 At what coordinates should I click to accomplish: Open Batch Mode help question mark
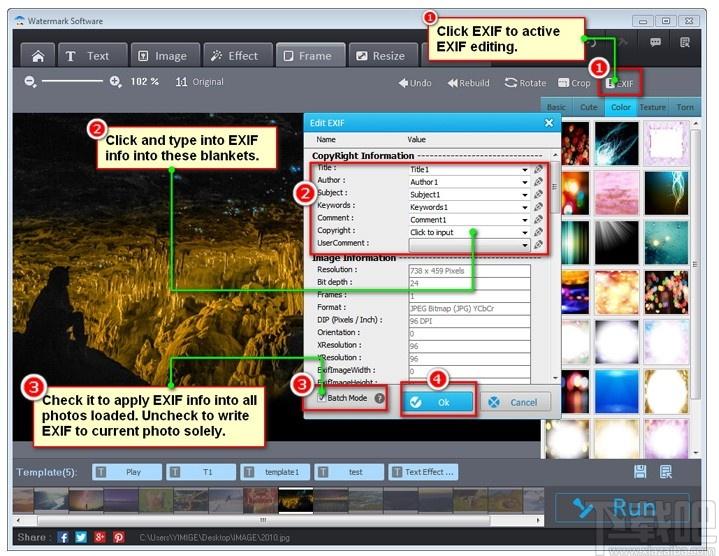pyautogui.click(x=380, y=398)
